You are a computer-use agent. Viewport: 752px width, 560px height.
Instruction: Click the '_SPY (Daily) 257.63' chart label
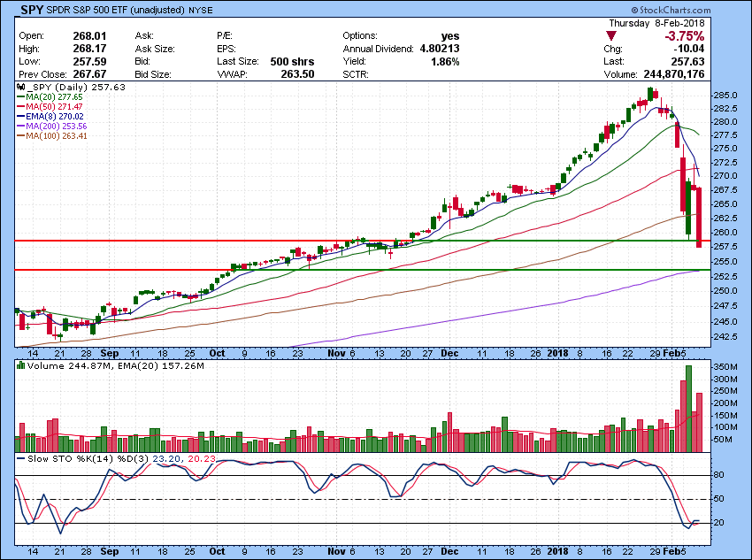(76, 88)
